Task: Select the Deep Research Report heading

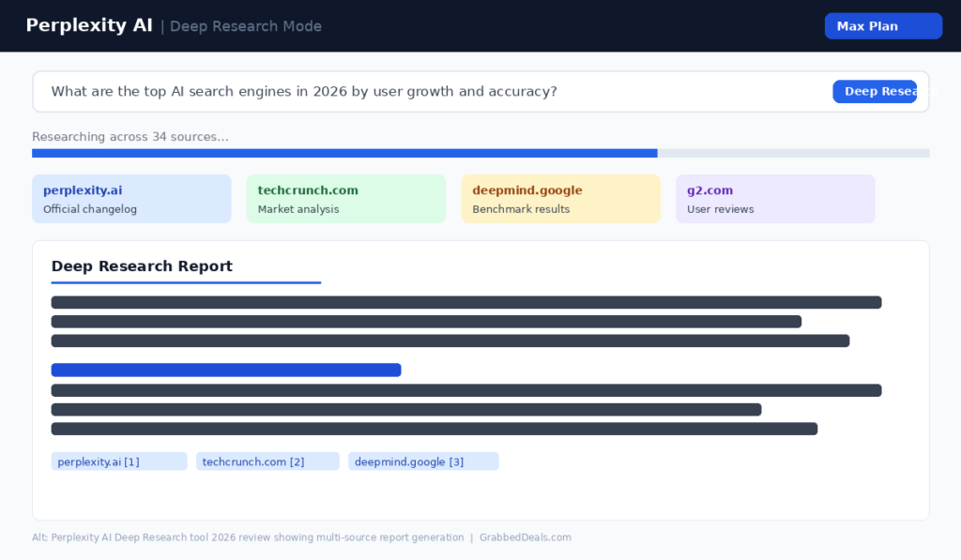Action: click(142, 265)
